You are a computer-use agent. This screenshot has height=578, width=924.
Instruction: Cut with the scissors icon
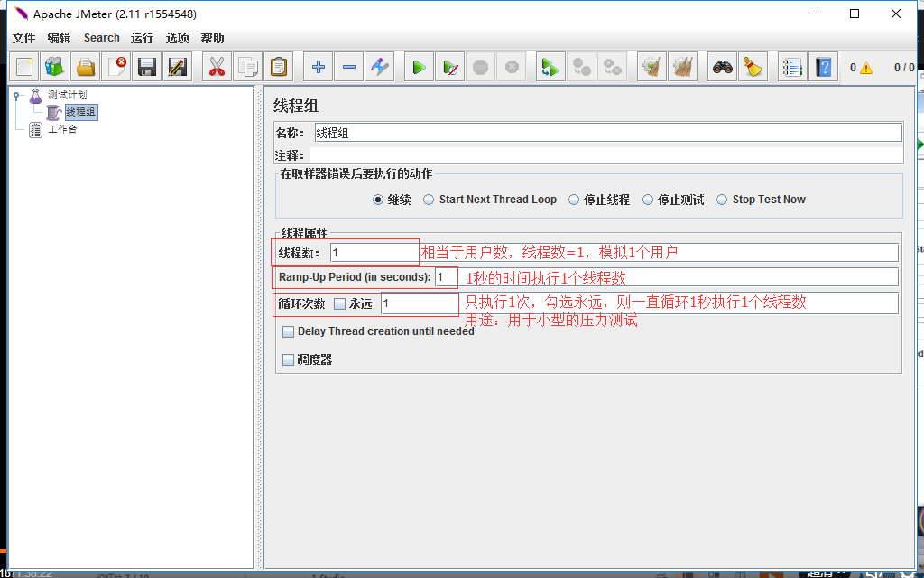pos(217,67)
